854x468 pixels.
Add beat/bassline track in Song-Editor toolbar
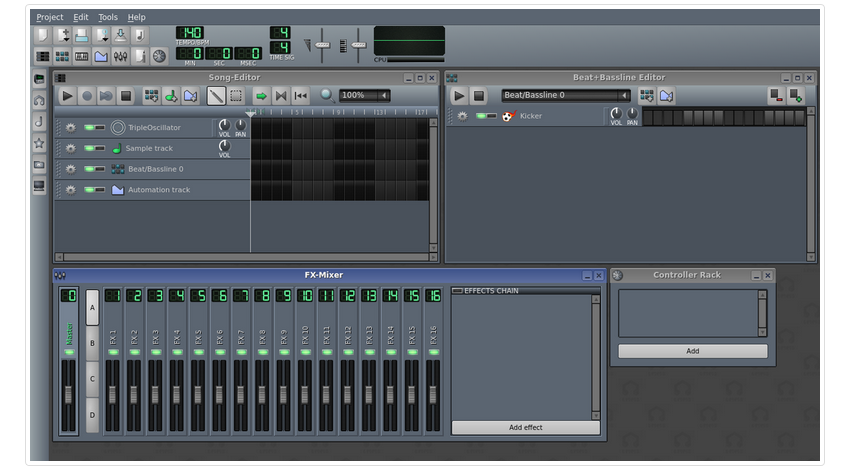(x=151, y=96)
